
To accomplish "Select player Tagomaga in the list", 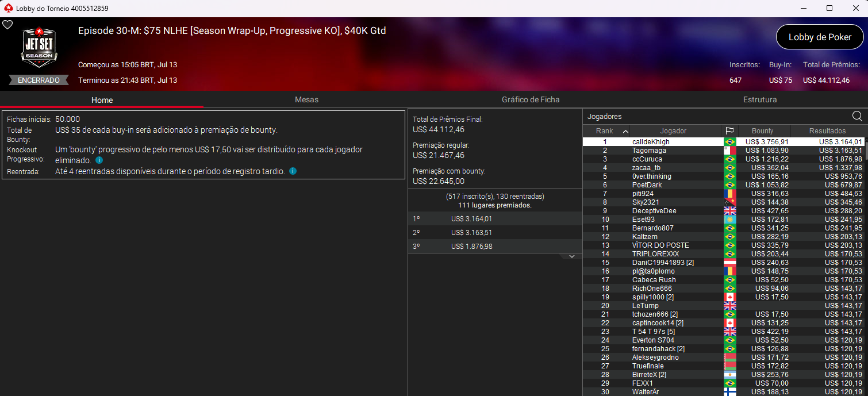I will tap(723, 151).
